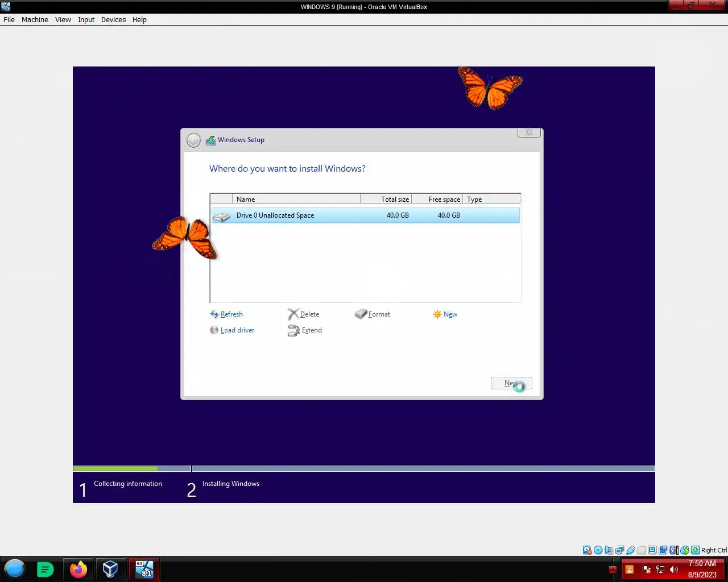Click the 'Where do you want to install Windows?' heading

[x=287, y=169]
